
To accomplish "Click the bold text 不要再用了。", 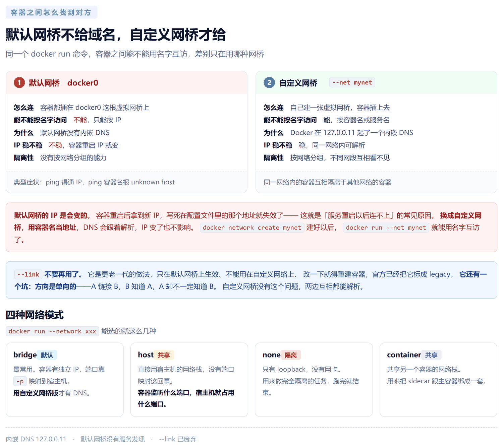I will [x=64, y=274].
